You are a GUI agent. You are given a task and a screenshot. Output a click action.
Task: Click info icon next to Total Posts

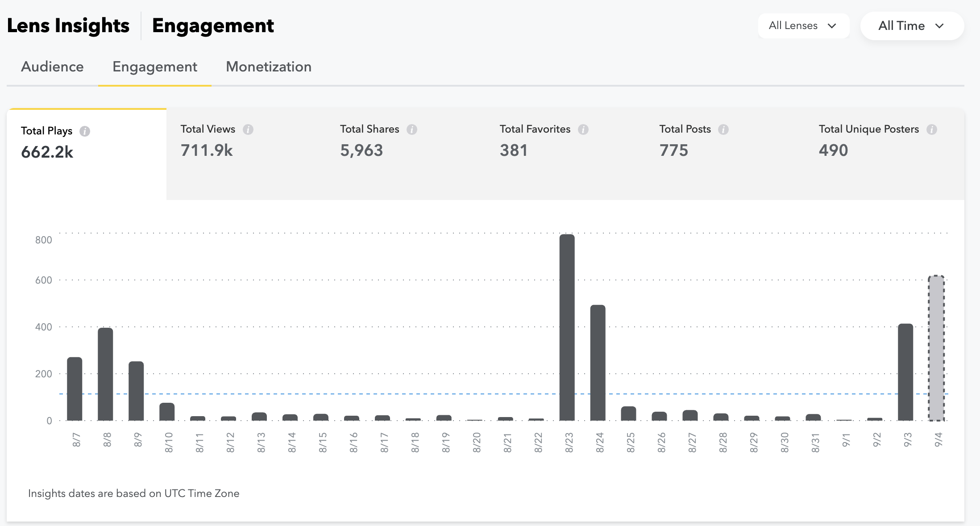[723, 129]
